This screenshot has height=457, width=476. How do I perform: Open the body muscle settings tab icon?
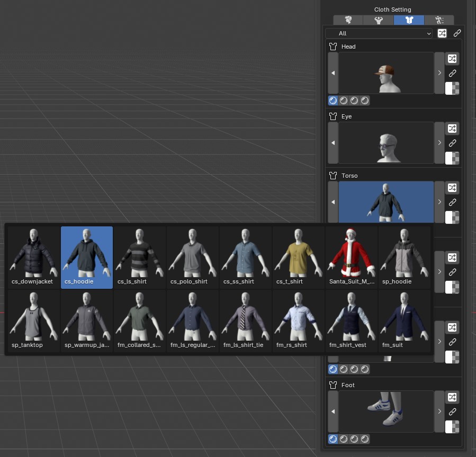(x=378, y=20)
